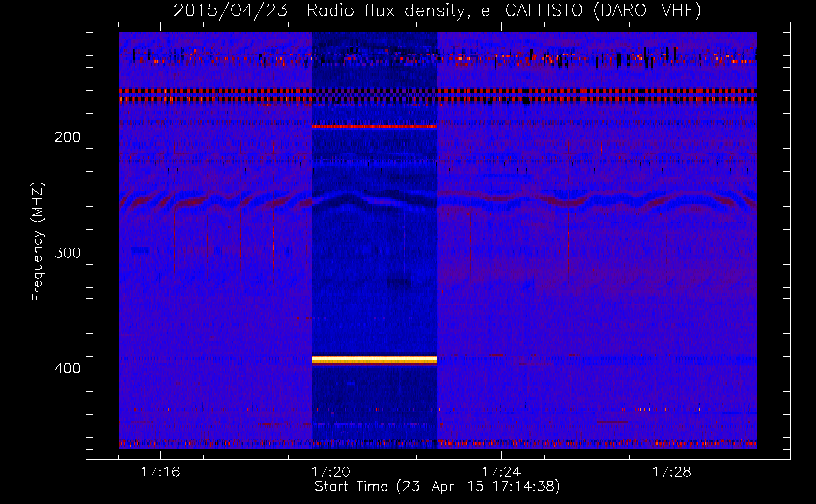Click the plot title '2015/04/23 Radio flux density, e-CALLISTO (DARO-VHF)'
This screenshot has width=816, height=504.
point(437,10)
